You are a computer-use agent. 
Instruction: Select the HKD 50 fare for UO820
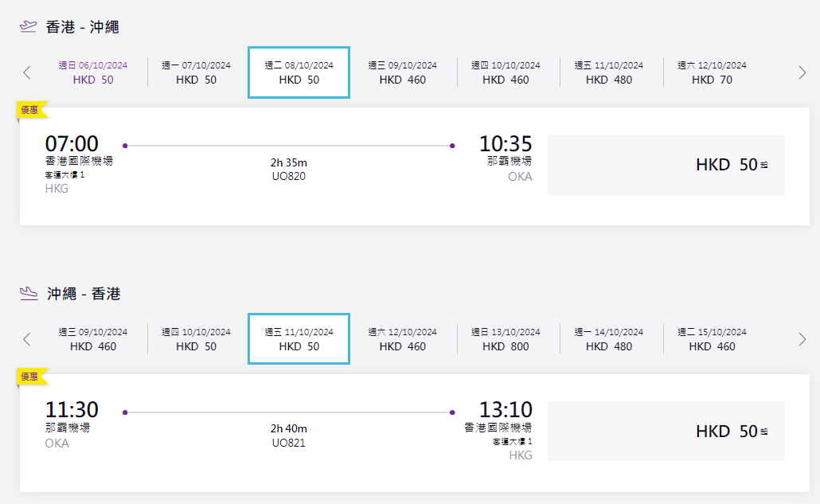[666, 165]
